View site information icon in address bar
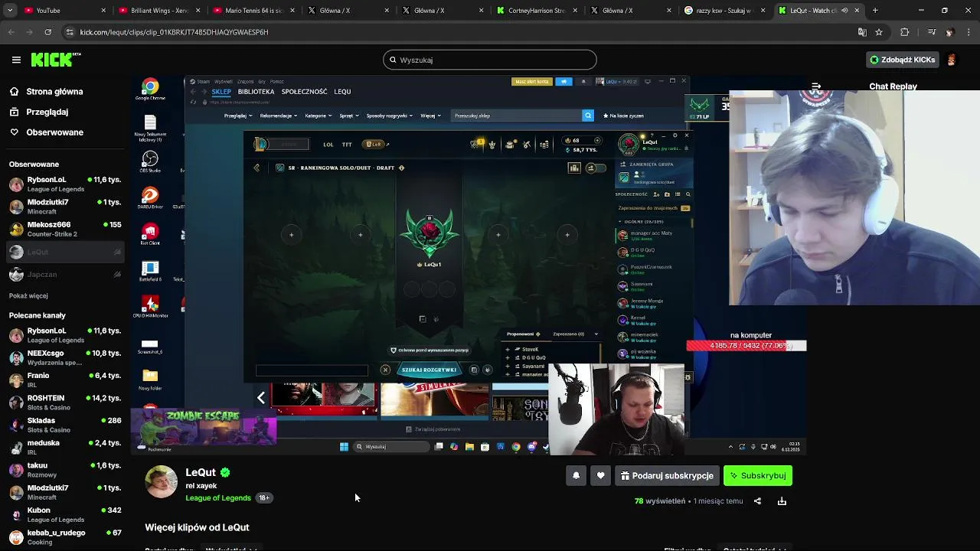Image resolution: width=980 pixels, height=551 pixels. coord(70,32)
